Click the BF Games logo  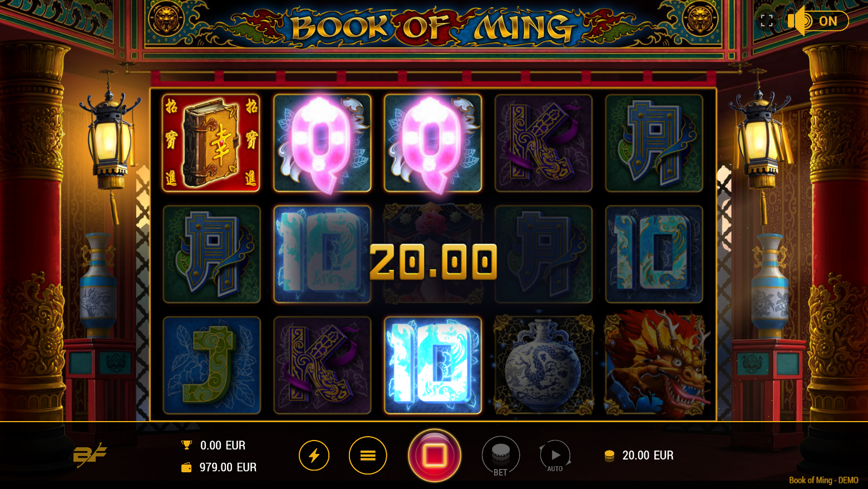point(90,454)
